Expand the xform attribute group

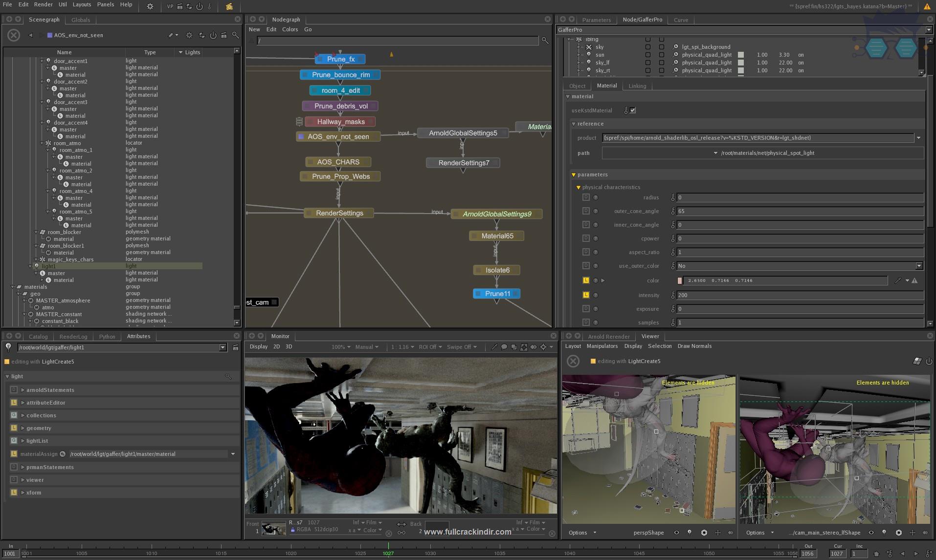[23, 493]
